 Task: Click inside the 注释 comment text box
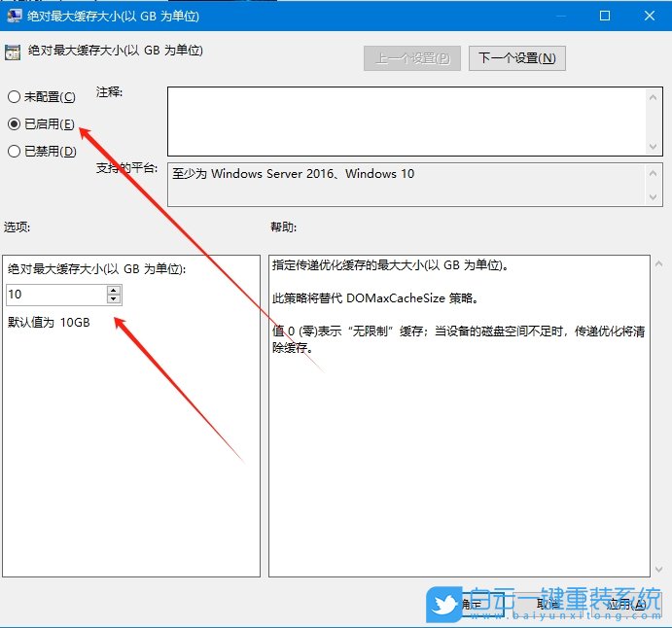pyautogui.click(x=407, y=122)
